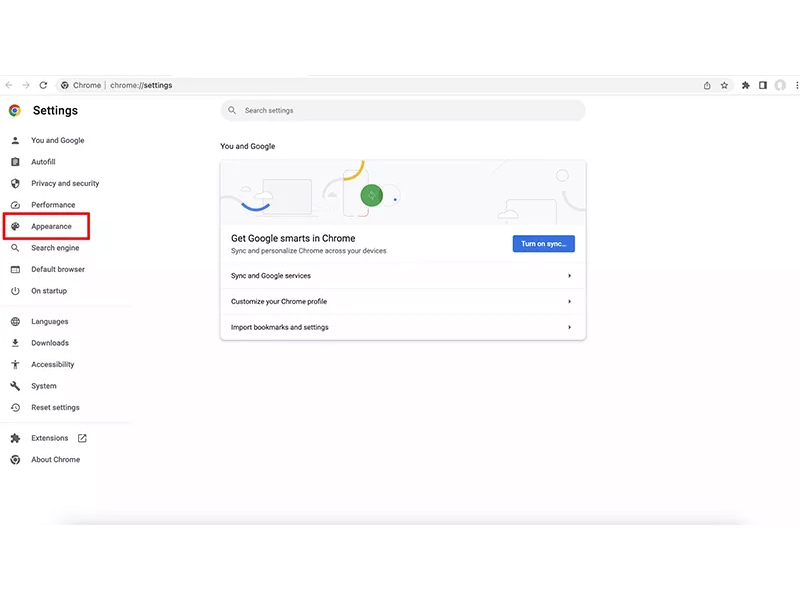The image size is (800, 600).
Task: Click the About Chrome logo icon
Action: [15, 459]
